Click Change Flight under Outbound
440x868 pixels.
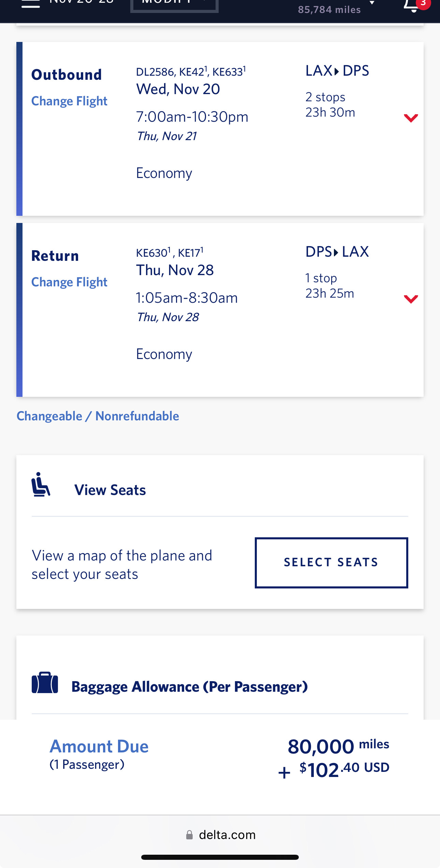point(69,101)
